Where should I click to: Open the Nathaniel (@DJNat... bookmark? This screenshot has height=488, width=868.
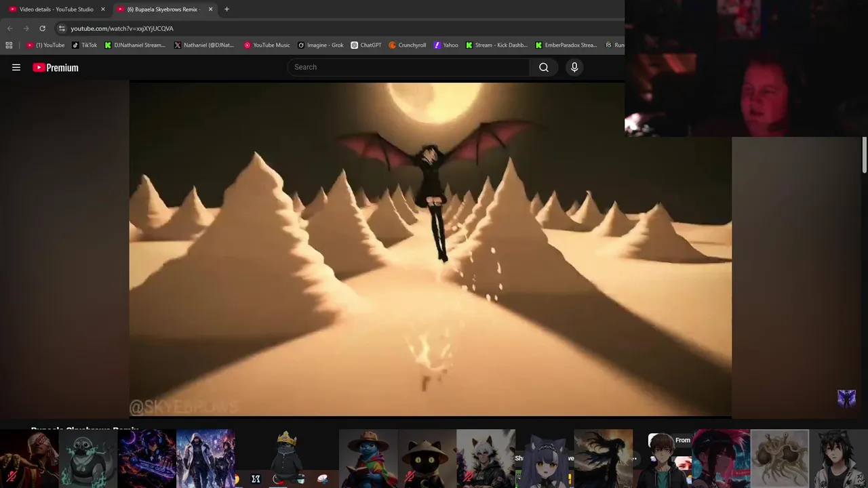click(203, 45)
